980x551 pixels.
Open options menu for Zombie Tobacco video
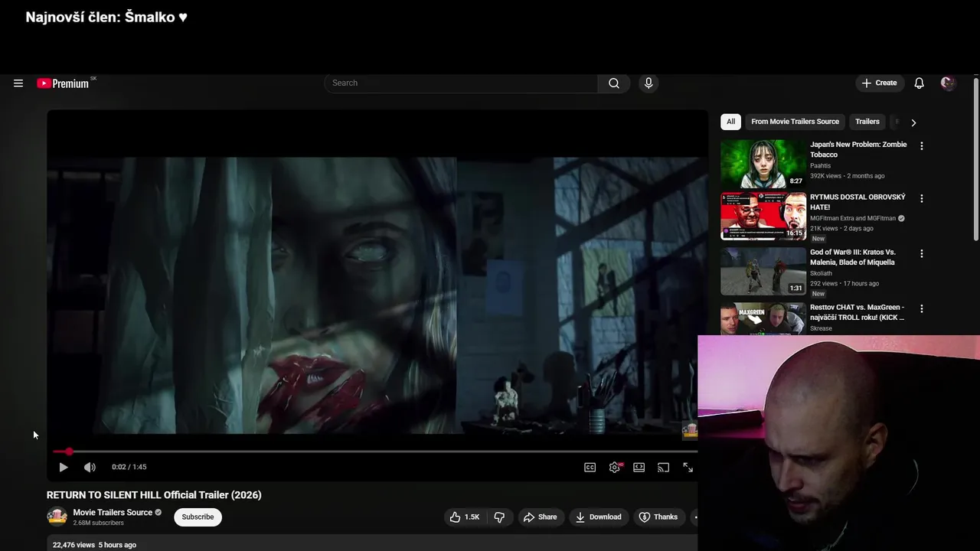922,146
